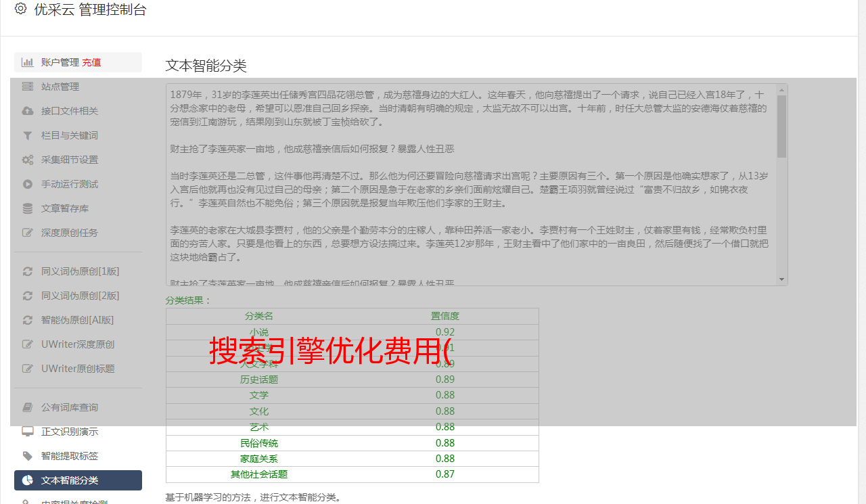Image resolution: width=866 pixels, height=504 pixels.
Task: Click the text area scrollbar thumb
Action: [x=782, y=127]
